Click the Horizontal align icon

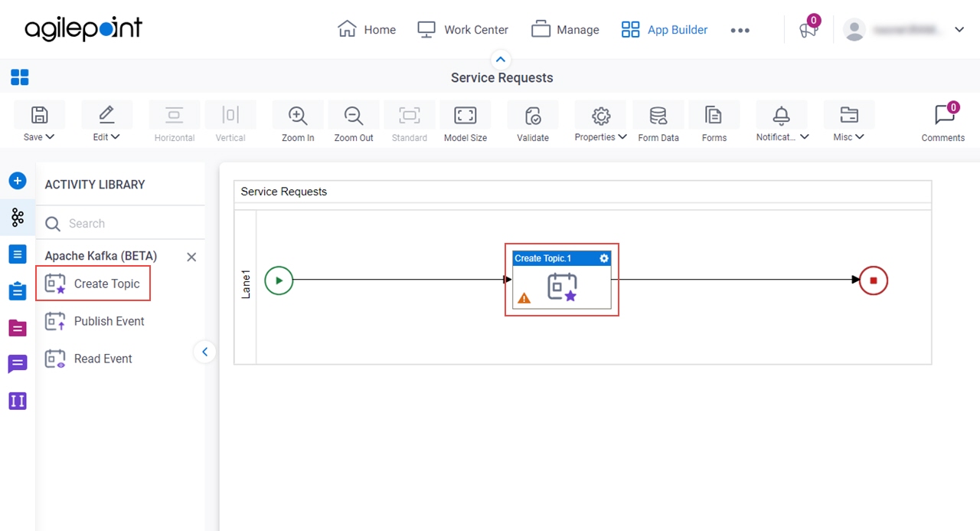tap(175, 116)
